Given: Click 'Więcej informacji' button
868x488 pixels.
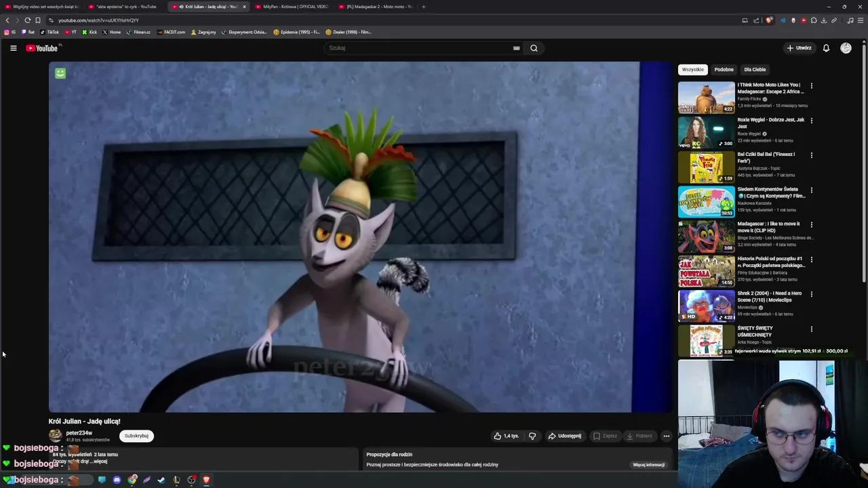Looking at the screenshot, I should (648, 465).
